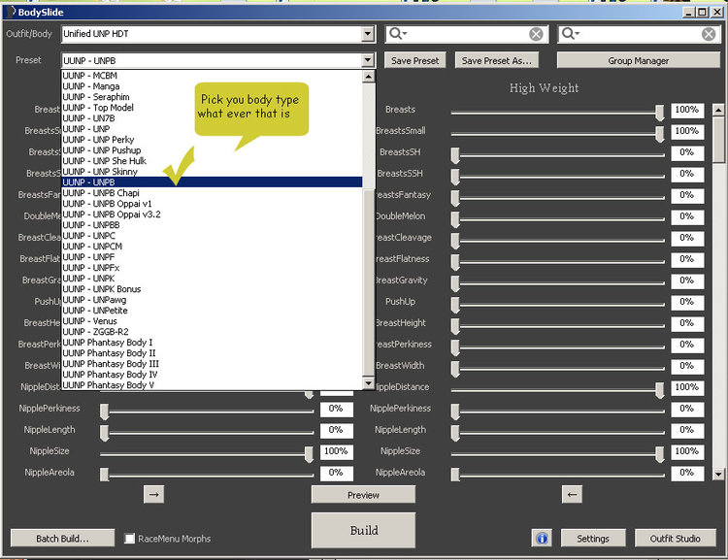Select the UUNP - UNPCM preset
The width and height of the screenshot is (728, 560).
(x=212, y=247)
